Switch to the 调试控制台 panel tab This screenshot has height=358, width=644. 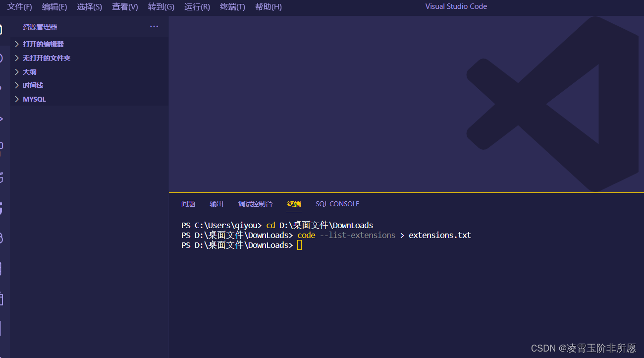tap(255, 204)
